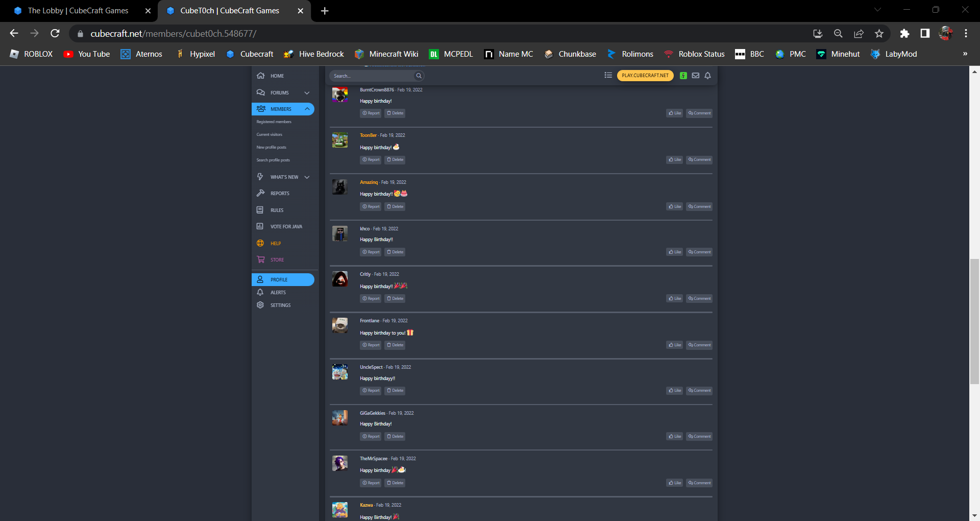The image size is (980, 521).
Task: Delete Critly's profile post
Action: point(395,298)
